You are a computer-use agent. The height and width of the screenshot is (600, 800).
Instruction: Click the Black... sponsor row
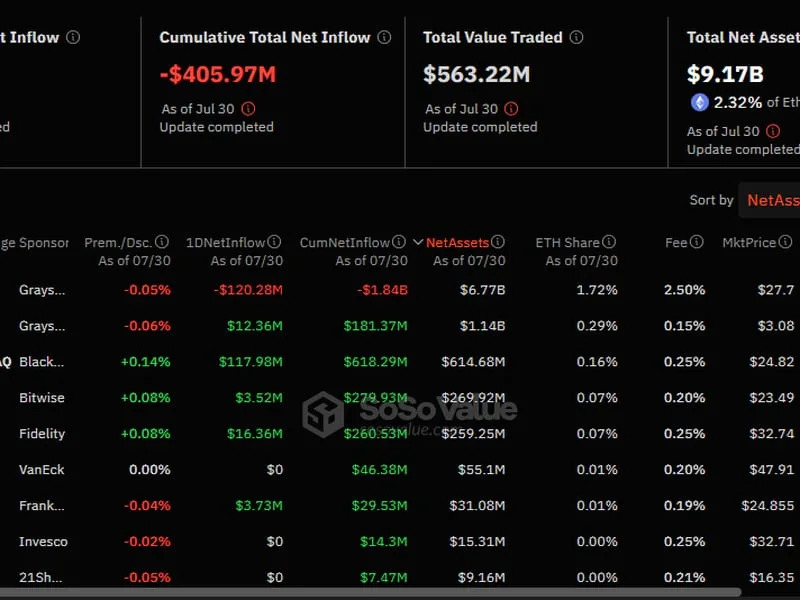tap(400, 362)
